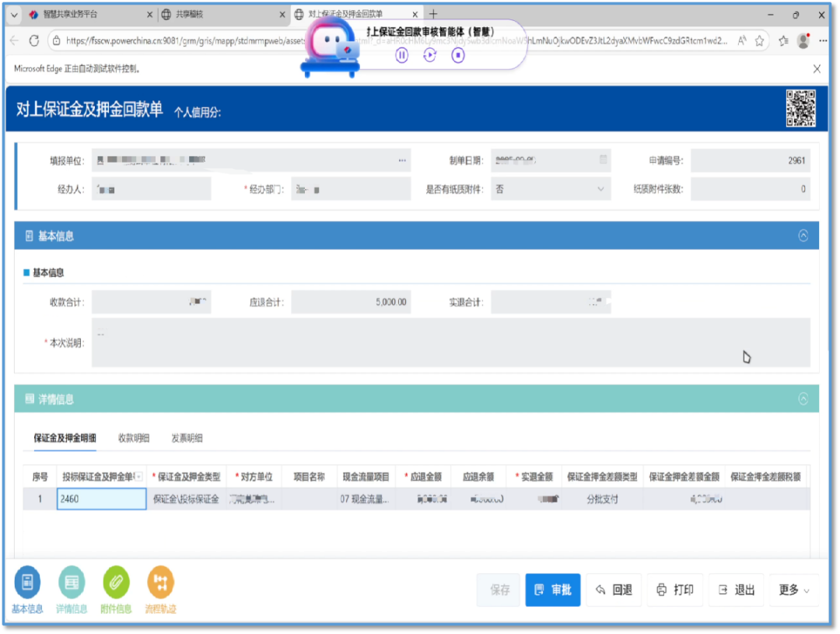Stop the audit agent with stop icon
Image resolution: width=840 pixels, height=634 pixels.
(x=458, y=55)
